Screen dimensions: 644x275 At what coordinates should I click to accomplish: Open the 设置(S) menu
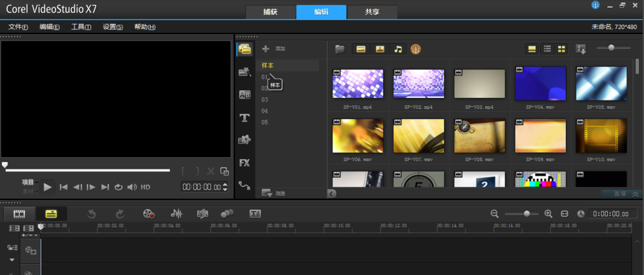coord(113,27)
